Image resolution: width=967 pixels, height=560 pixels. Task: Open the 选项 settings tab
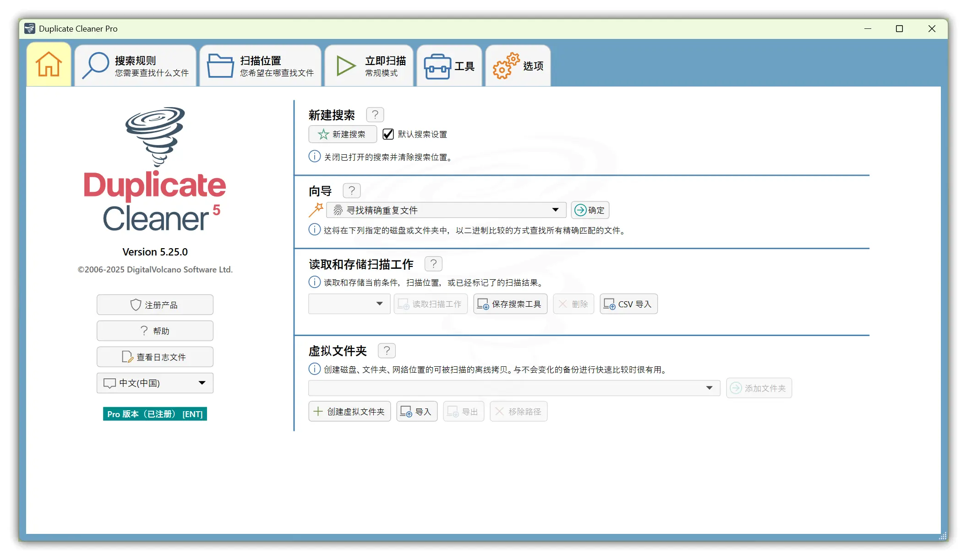[x=518, y=65]
